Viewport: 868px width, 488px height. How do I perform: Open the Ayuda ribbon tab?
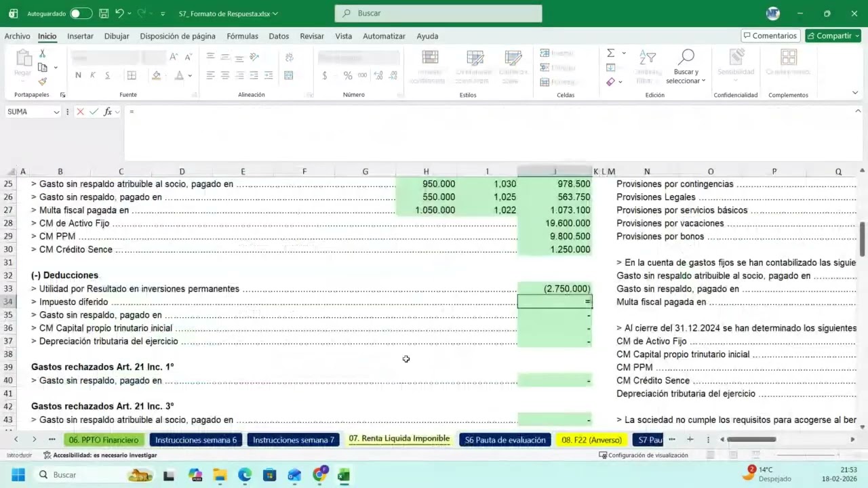(x=427, y=37)
